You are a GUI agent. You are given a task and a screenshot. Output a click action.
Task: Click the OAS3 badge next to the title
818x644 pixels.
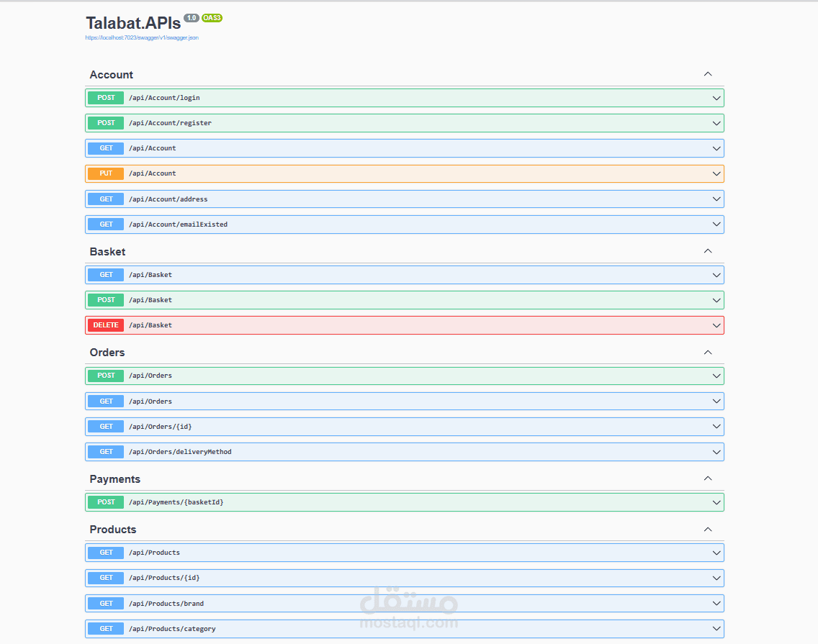pos(212,18)
